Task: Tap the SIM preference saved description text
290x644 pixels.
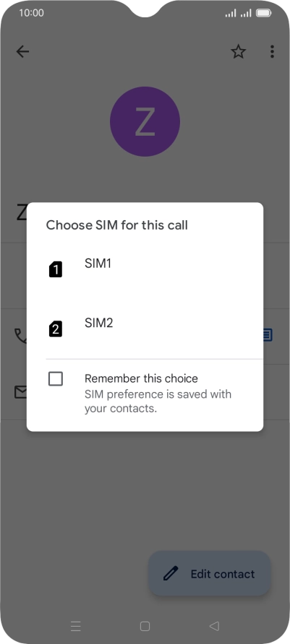Action: click(x=158, y=401)
